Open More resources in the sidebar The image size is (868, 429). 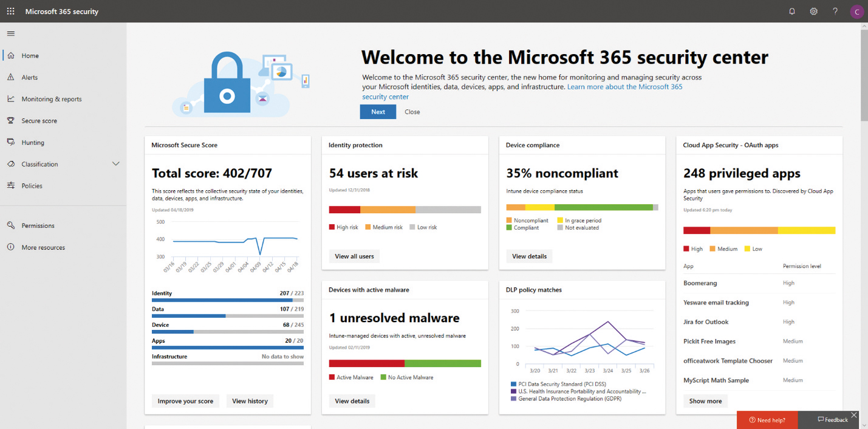coord(43,247)
